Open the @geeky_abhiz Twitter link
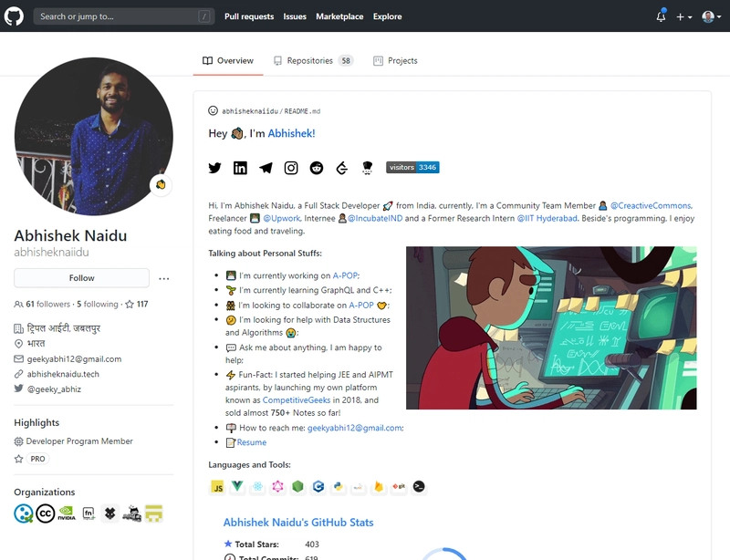 click(x=54, y=389)
